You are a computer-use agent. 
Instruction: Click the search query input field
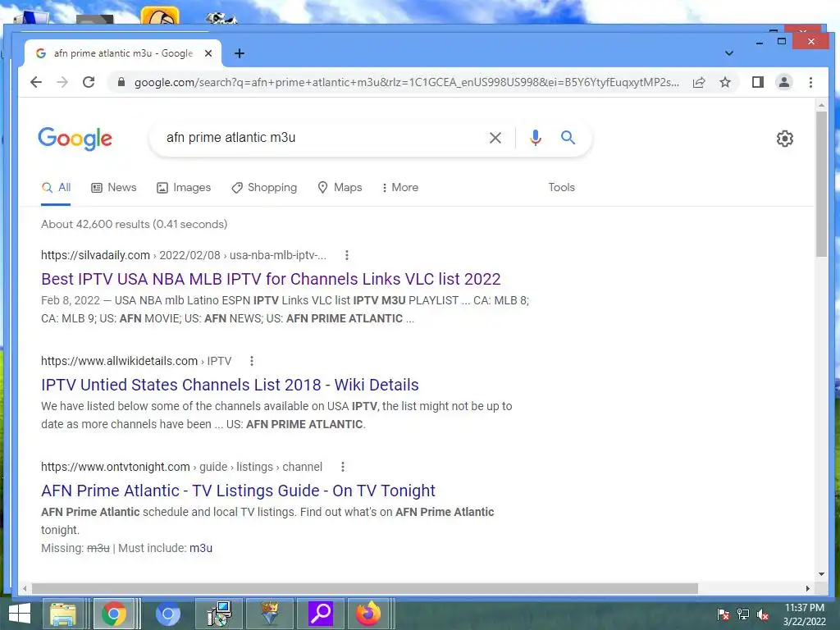click(322, 138)
